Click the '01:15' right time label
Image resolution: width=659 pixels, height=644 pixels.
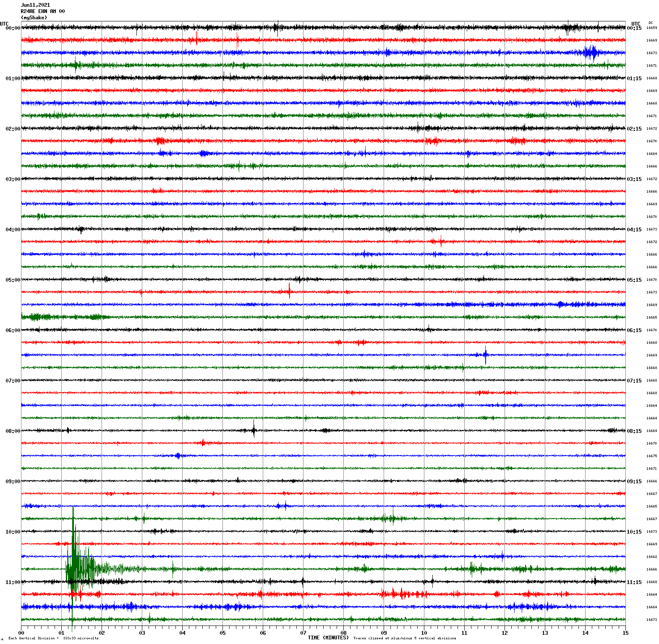(634, 79)
